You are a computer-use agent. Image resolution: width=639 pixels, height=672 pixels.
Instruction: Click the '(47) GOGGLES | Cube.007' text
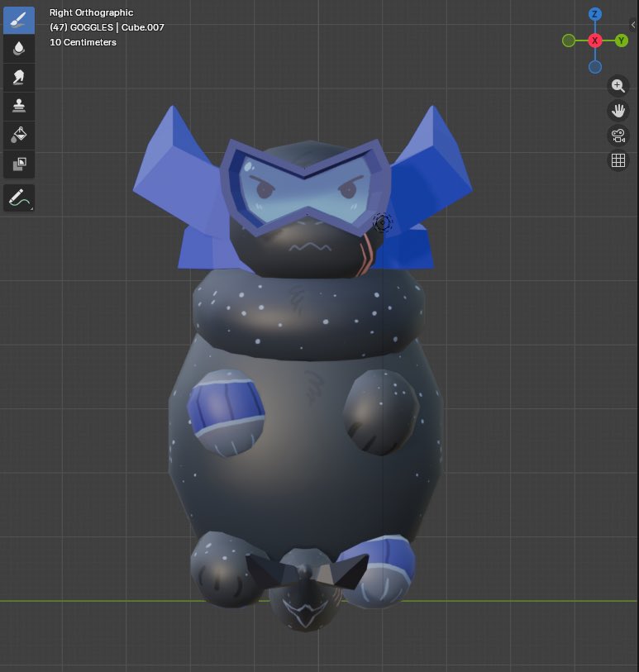[x=107, y=27]
